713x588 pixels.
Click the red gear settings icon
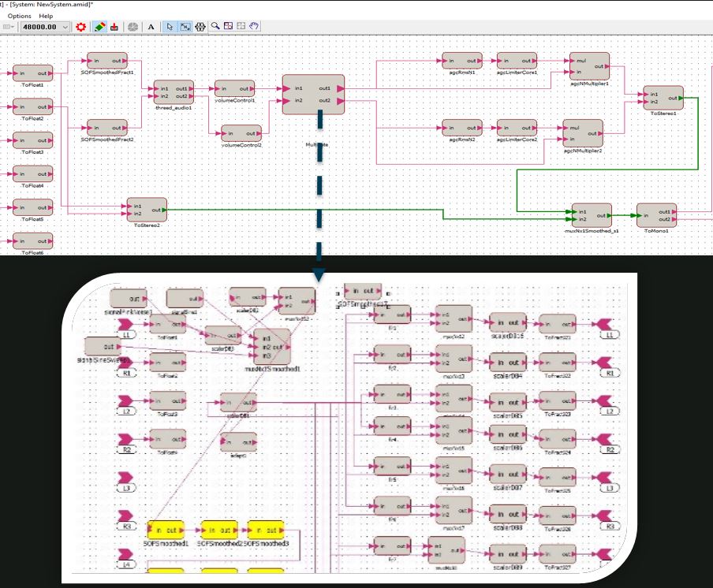pyautogui.click(x=81, y=27)
